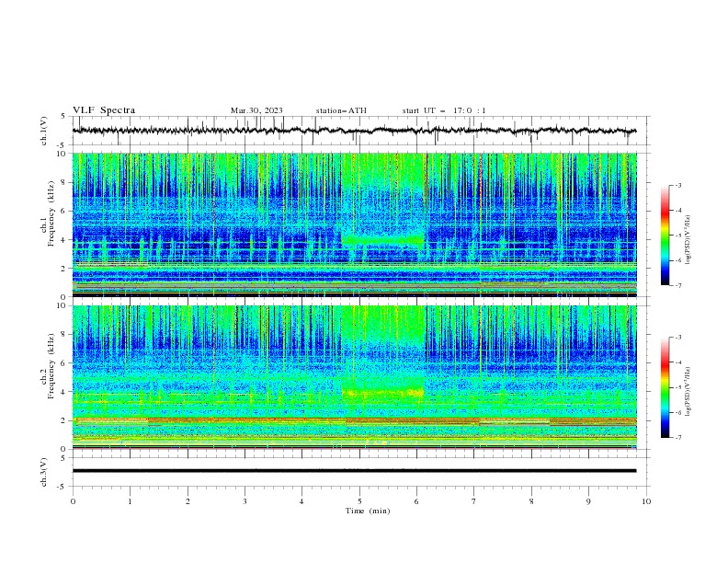Viewport: 728px width, 563px height.
Task: Click the 'station=ATH' label
Action: (x=341, y=110)
